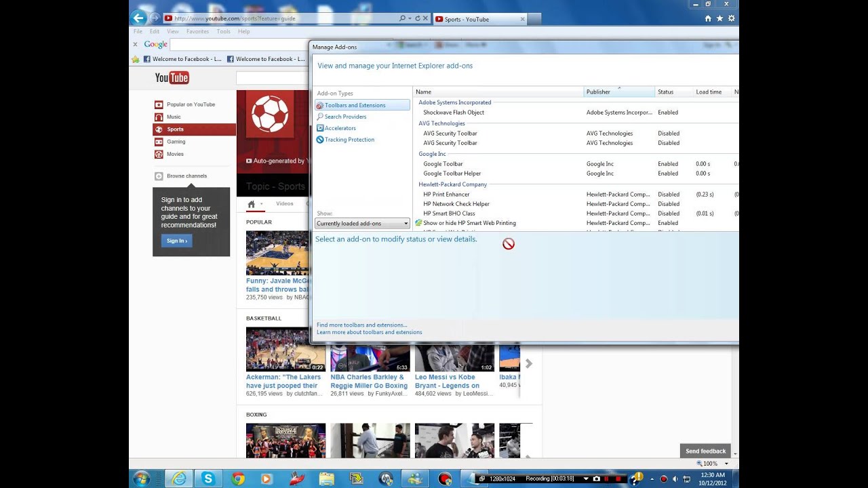Open the 'Currently loaded add-ons' Show dropdown

(362, 223)
